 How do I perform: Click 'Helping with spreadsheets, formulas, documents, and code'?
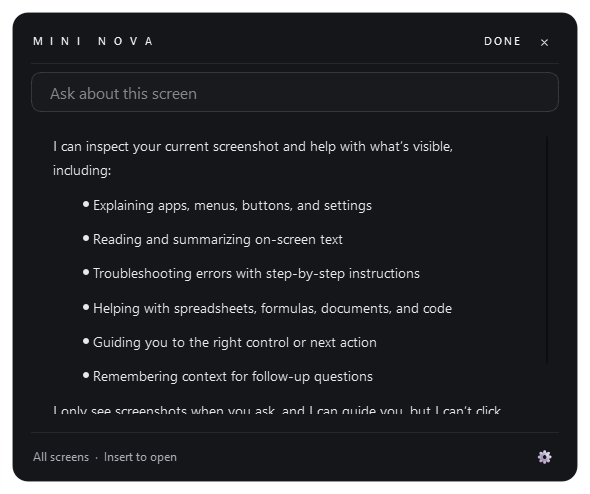click(x=272, y=308)
